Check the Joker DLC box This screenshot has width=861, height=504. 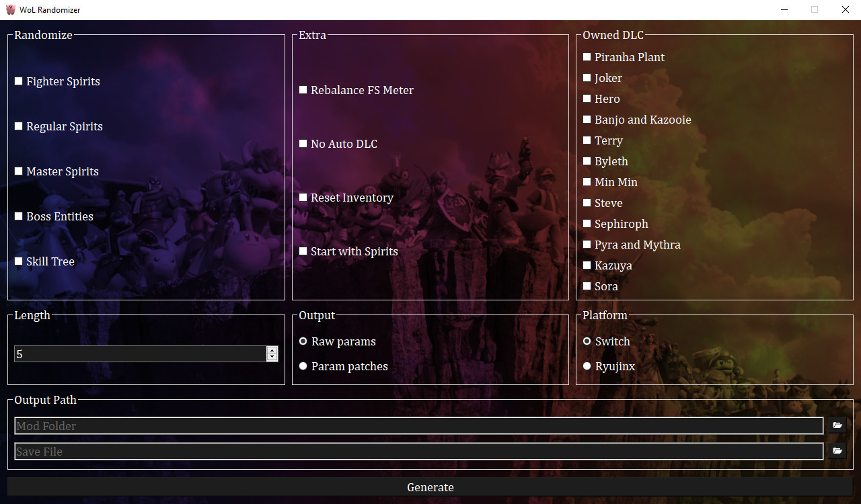587,78
